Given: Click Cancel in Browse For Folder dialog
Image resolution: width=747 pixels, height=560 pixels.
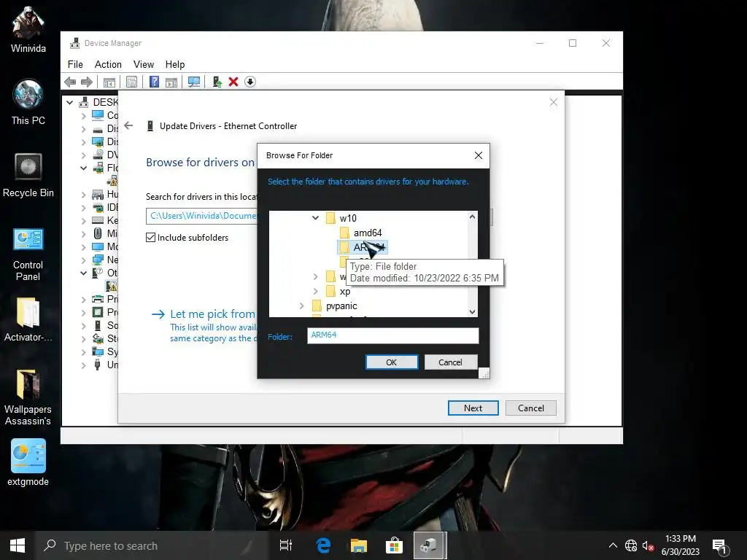Looking at the screenshot, I should tap(450, 362).
